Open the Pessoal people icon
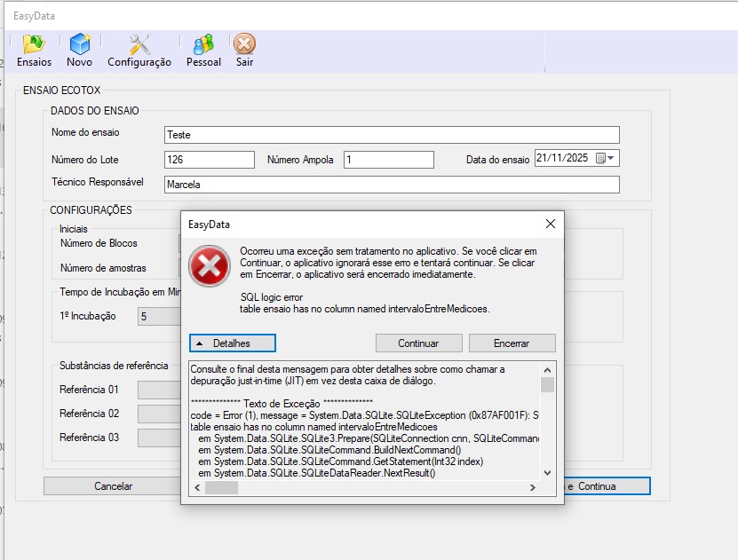The height and width of the screenshot is (560, 738). pyautogui.click(x=203, y=44)
